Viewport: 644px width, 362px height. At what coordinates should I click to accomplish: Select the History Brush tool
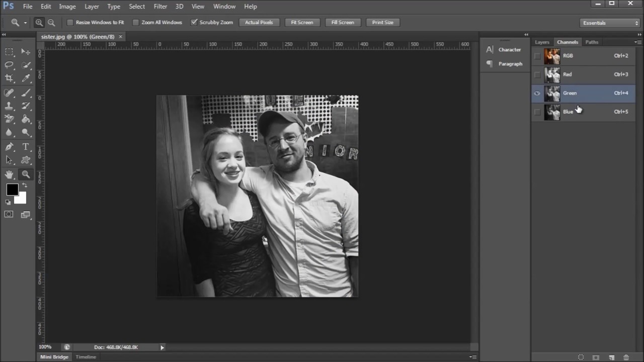[x=26, y=106]
